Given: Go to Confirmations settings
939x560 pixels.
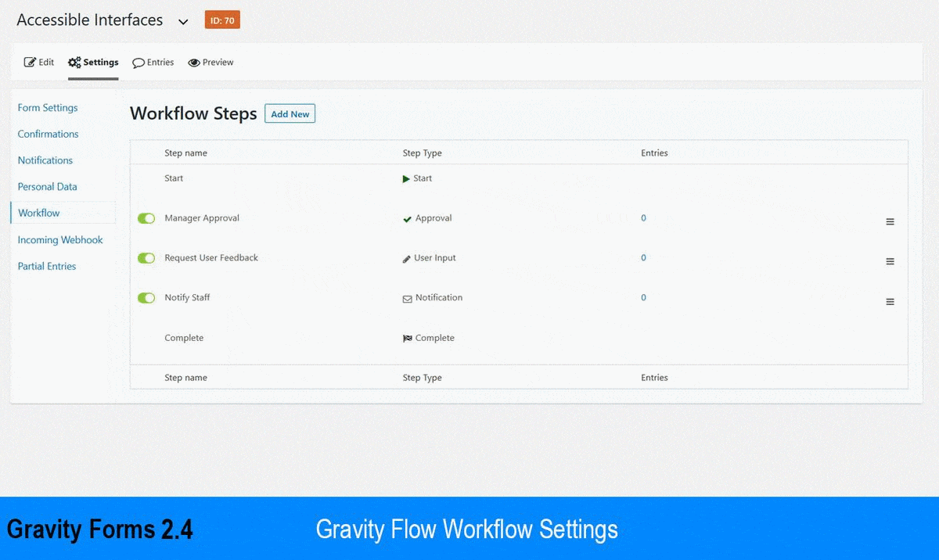Looking at the screenshot, I should coord(49,134).
